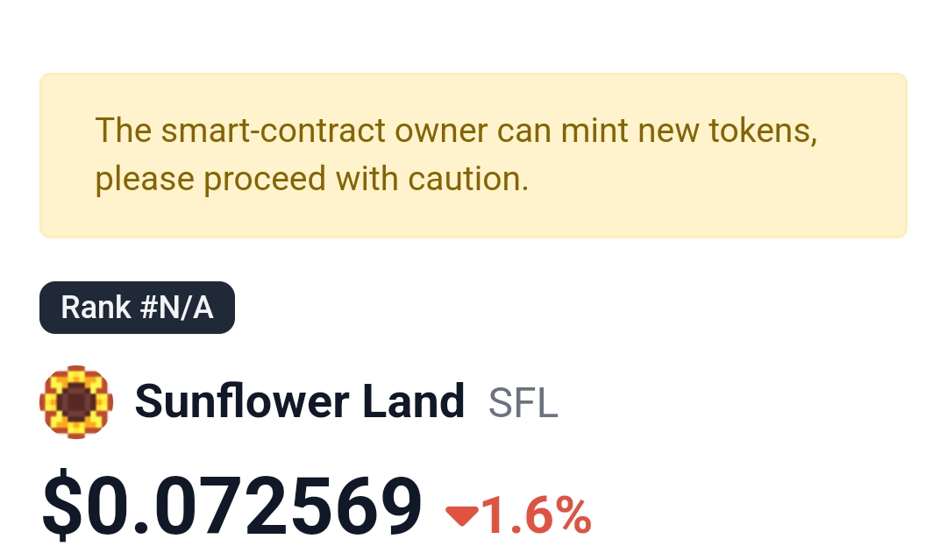The image size is (947, 560).
Task: Click the Sunflower Land pixel flower logo
Action: 76,402
